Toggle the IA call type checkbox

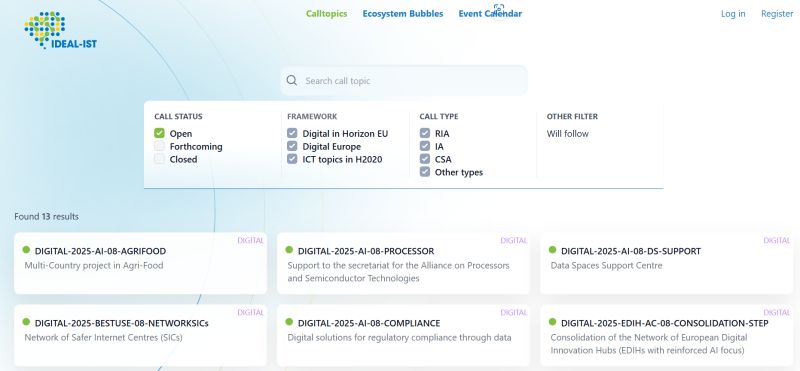(425, 146)
